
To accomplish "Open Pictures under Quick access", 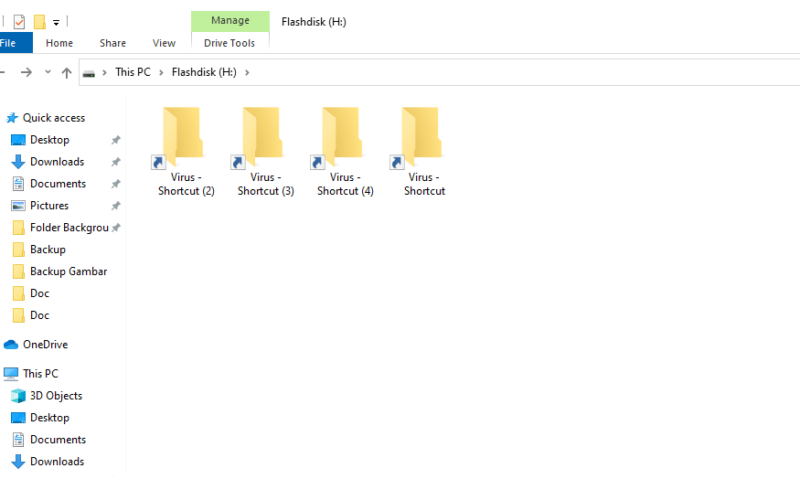I will [x=49, y=206].
